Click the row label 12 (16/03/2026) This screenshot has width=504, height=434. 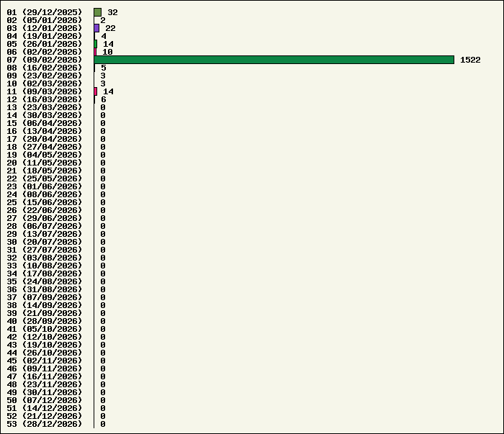tap(45, 100)
